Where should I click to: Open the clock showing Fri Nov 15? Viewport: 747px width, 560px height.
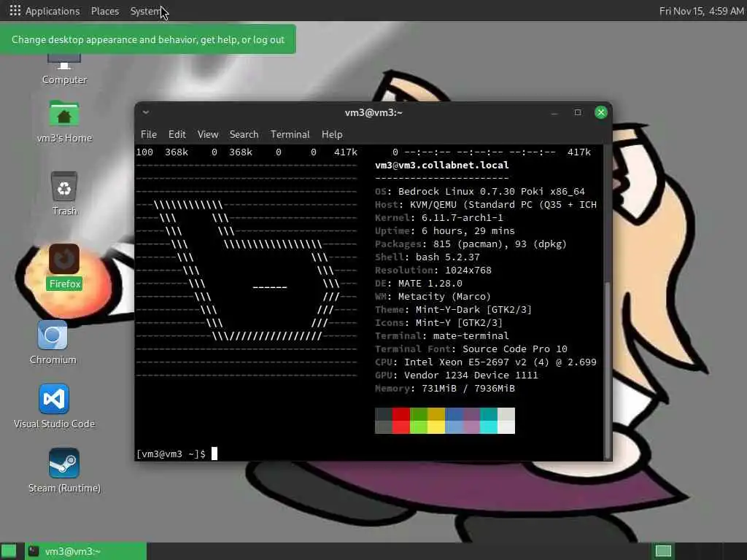pyautogui.click(x=701, y=11)
